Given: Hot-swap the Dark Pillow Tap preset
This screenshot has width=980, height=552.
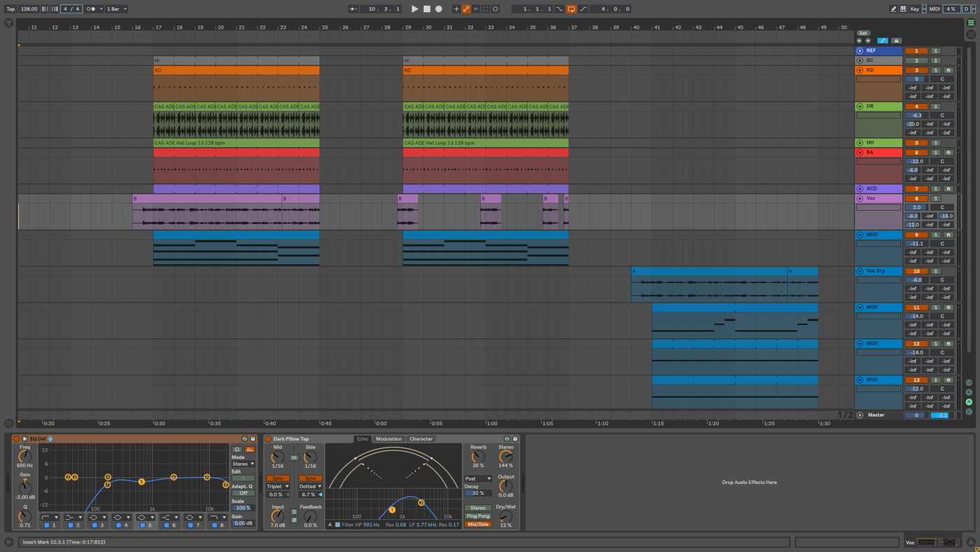Looking at the screenshot, I should coord(507,439).
